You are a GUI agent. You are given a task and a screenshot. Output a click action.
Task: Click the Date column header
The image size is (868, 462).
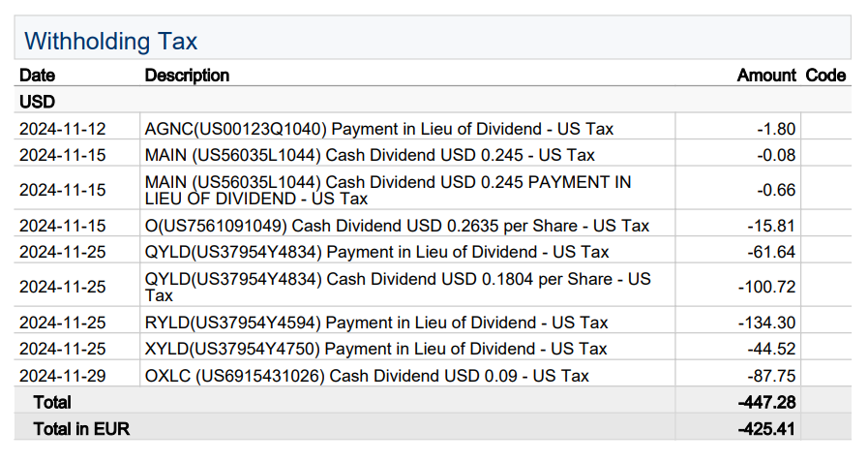click(37, 76)
